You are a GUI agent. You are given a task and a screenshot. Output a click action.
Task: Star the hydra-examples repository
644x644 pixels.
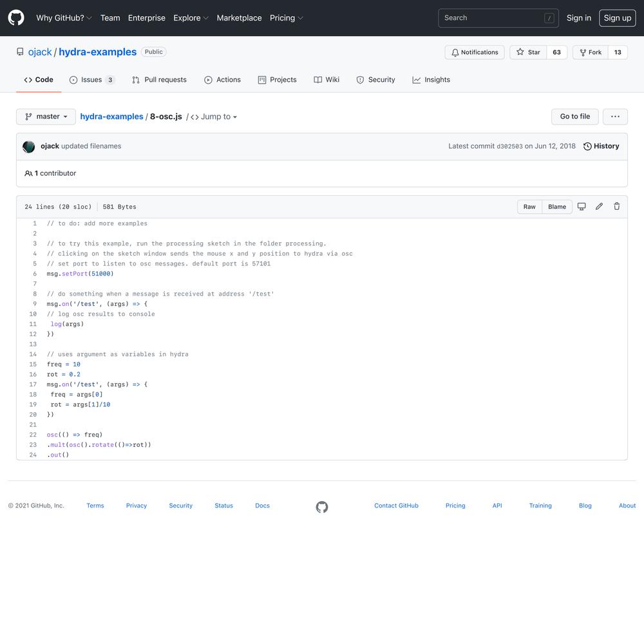[529, 52]
